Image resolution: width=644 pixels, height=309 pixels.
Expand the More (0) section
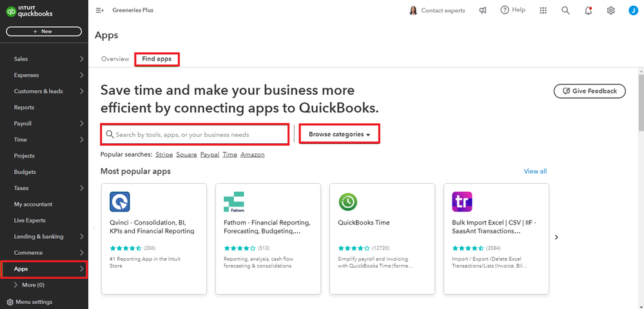pyautogui.click(x=17, y=284)
